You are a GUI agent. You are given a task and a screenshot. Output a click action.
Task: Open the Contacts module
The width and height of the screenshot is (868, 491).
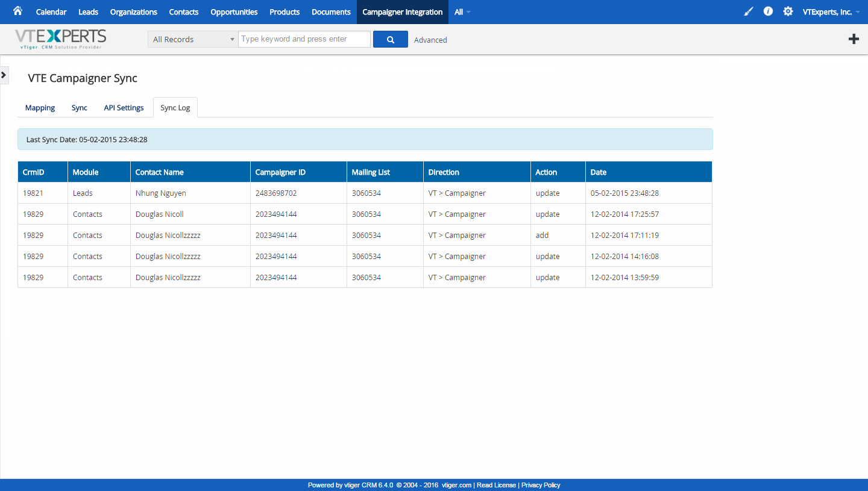(184, 12)
